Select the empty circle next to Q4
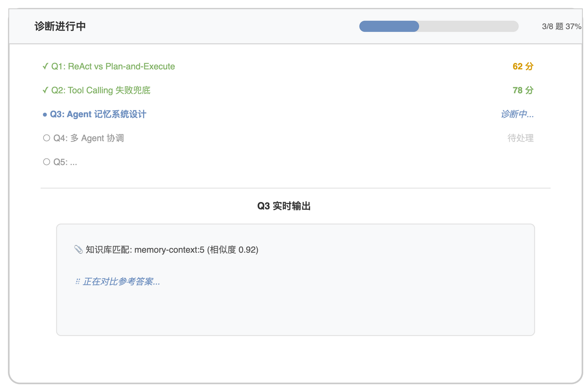The image size is (588, 389). pyautogui.click(x=47, y=138)
